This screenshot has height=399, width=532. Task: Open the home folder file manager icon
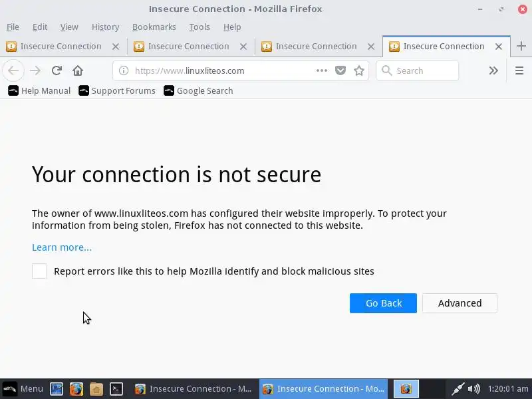[96, 389]
